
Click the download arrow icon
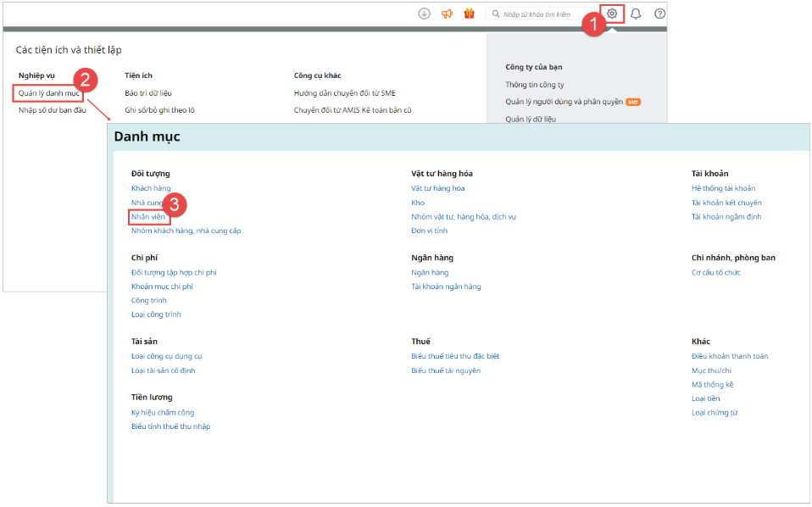pyautogui.click(x=425, y=14)
